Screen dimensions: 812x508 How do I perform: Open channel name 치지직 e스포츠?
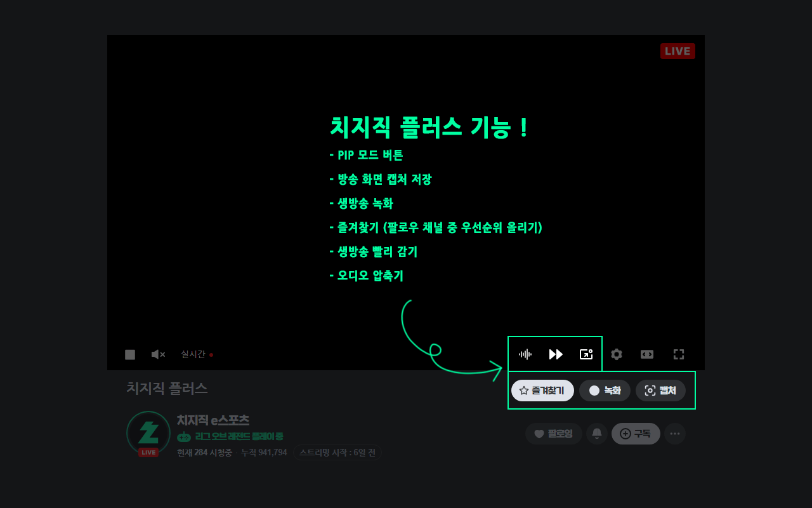coord(213,420)
